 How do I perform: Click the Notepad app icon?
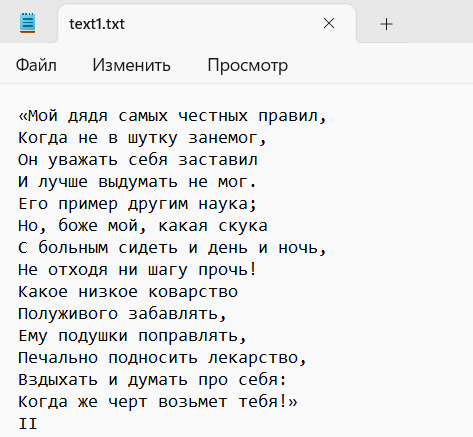pos(27,23)
